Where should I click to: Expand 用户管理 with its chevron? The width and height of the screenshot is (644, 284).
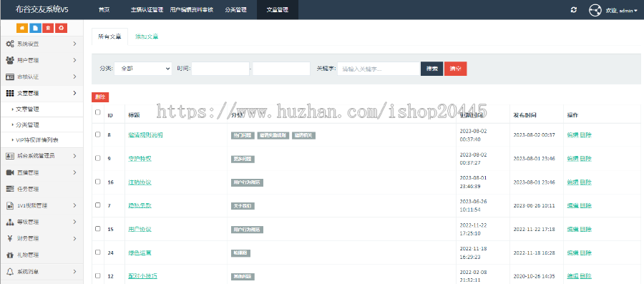[74, 60]
